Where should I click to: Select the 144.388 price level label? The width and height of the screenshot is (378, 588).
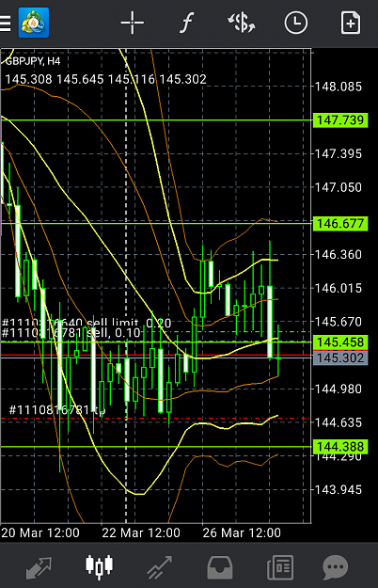pyautogui.click(x=340, y=447)
